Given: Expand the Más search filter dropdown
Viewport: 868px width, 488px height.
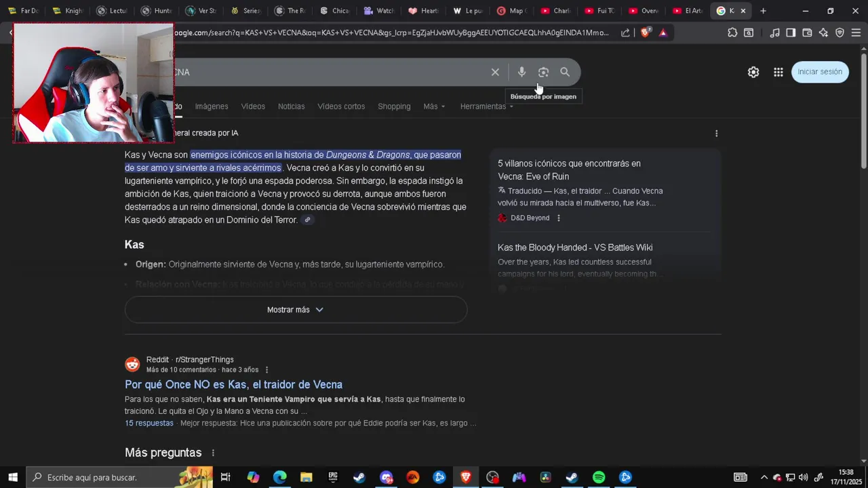Looking at the screenshot, I should coord(434,106).
